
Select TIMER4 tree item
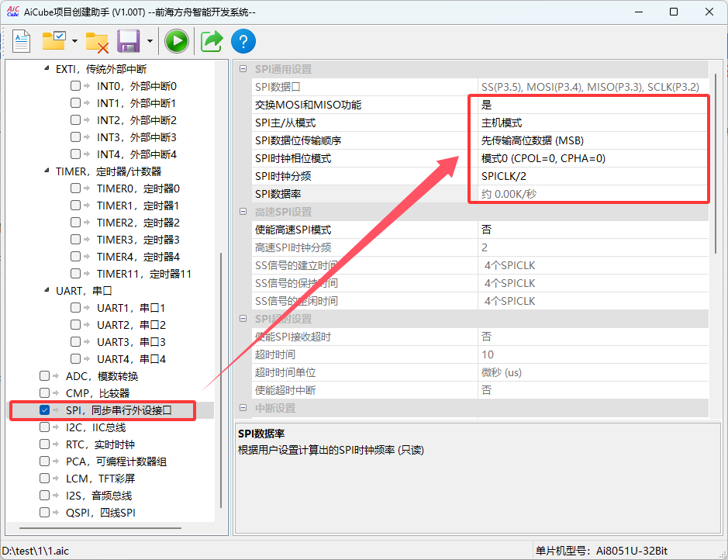138,257
